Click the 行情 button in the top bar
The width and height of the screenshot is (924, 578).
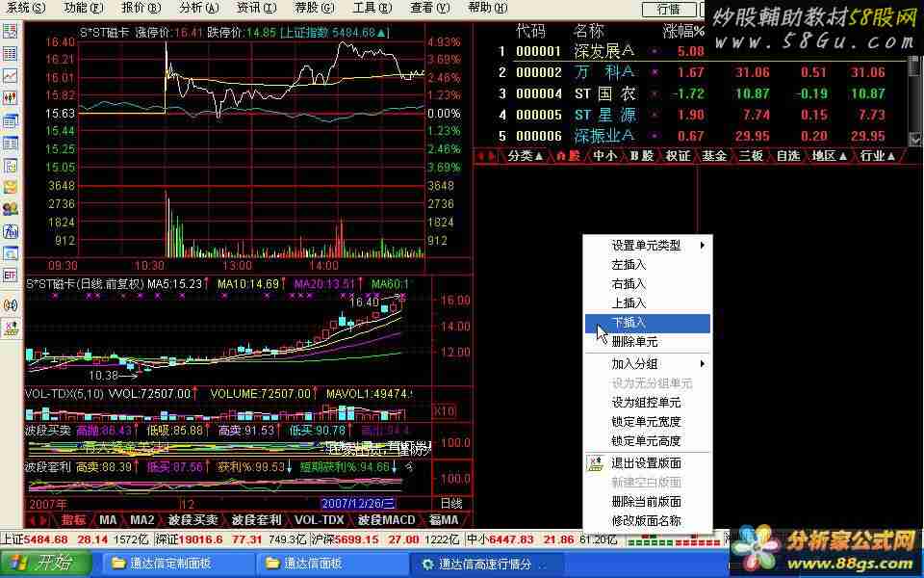tap(668, 9)
